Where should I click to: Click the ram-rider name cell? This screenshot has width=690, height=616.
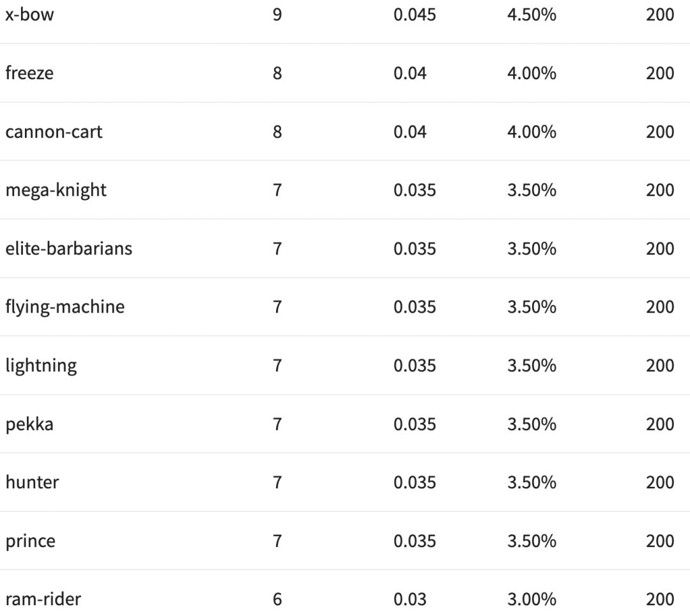[43, 599]
